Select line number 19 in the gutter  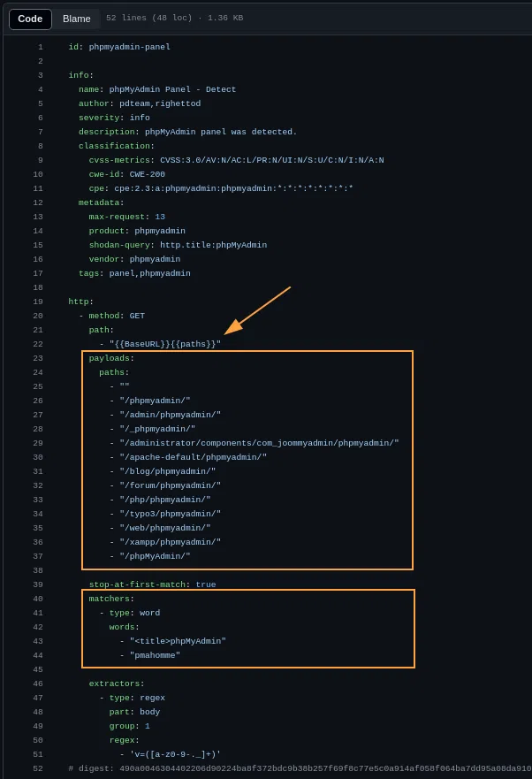pyautogui.click(x=38, y=302)
